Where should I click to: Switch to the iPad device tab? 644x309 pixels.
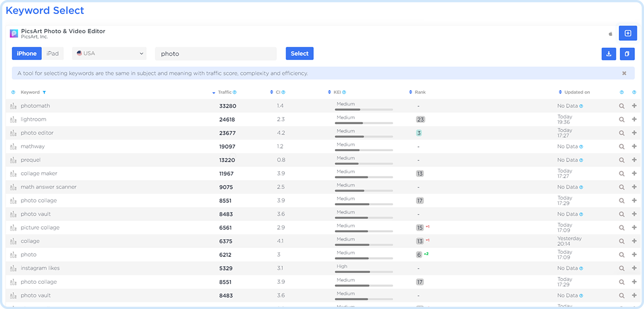[x=53, y=54]
